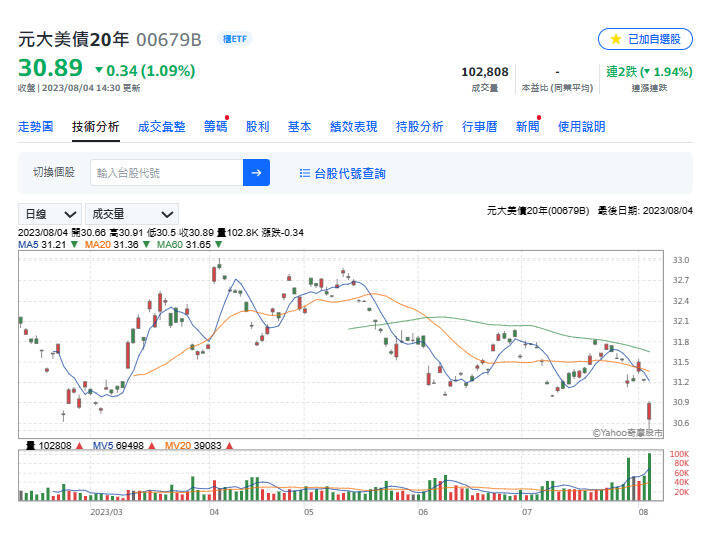
Task: Click the 00679B ticker code in header
Action: (x=168, y=40)
